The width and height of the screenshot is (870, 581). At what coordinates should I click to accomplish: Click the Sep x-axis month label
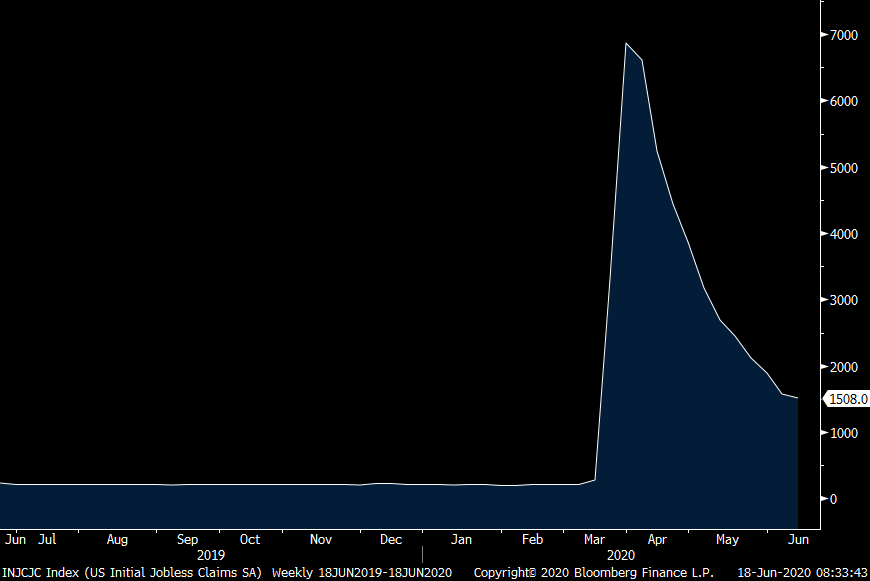tap(187, 539)
